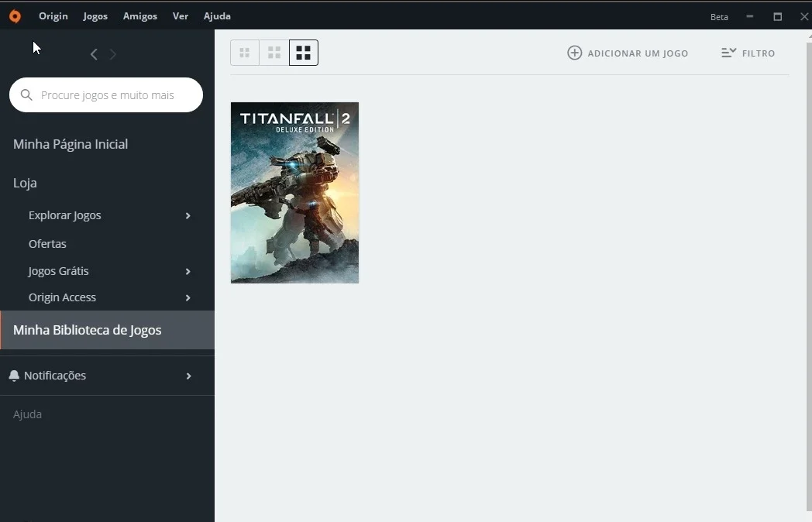Click the search magnifier icon
The image size is (812, 522).
coord(26,94)
